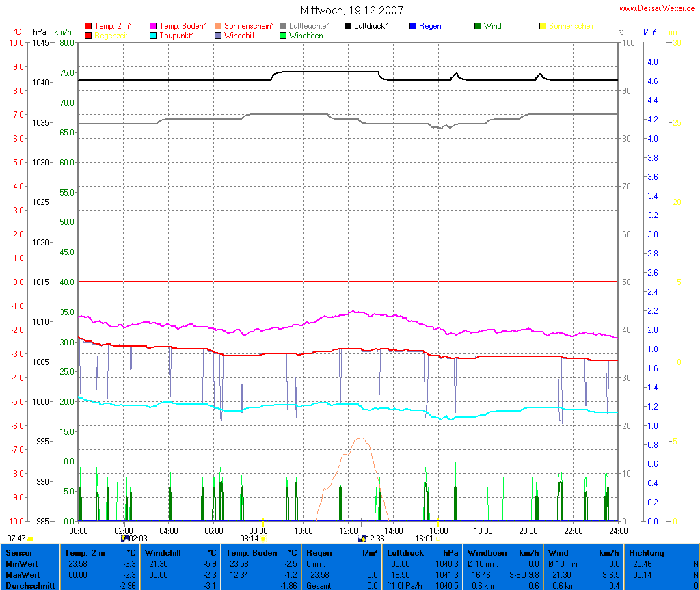Image resolution: width=700 pixels, height=590 pixels.
Task: Select the blue Regen legend swatch
Action: coord(413,26)
